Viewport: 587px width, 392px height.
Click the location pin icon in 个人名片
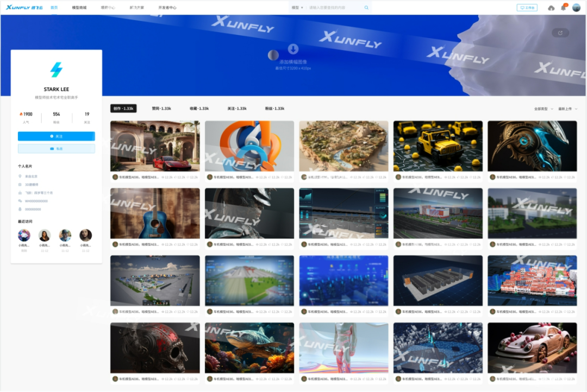(20, 176)
